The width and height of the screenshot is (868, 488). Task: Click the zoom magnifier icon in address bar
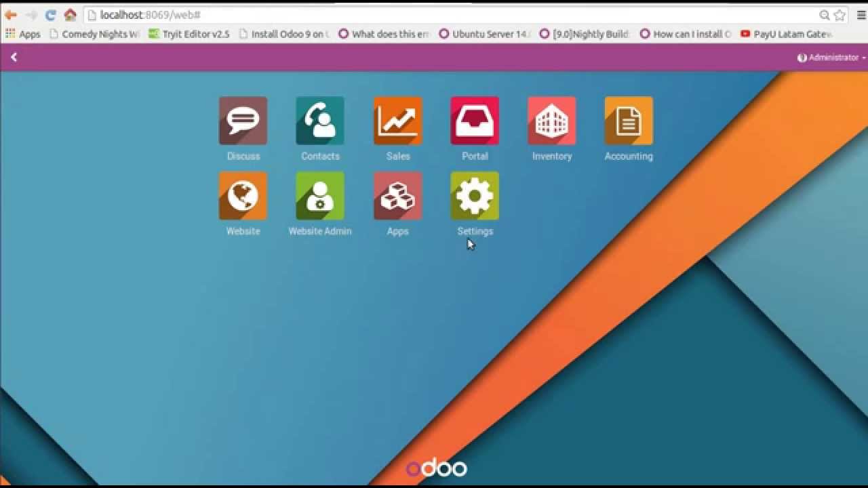coord(825,15)
